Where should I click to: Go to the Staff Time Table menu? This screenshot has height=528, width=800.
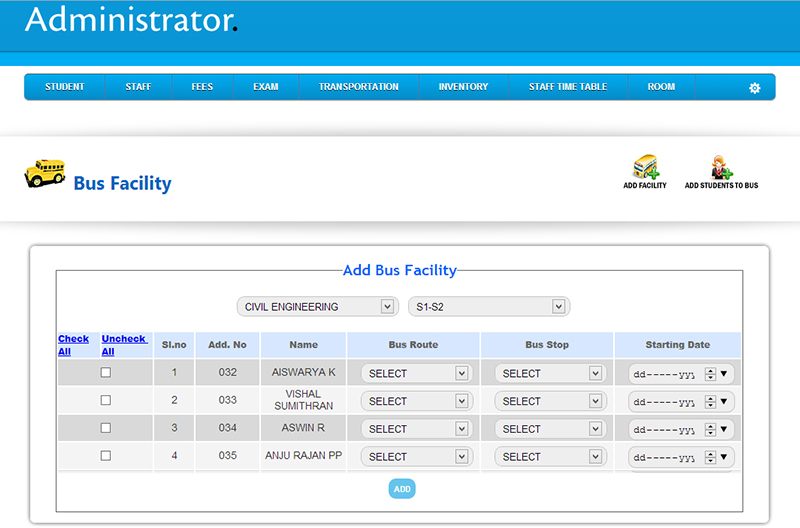tap(567, 87)
